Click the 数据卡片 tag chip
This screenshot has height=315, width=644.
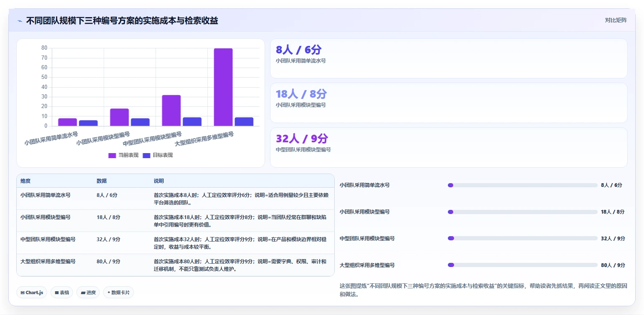(119, 292)
